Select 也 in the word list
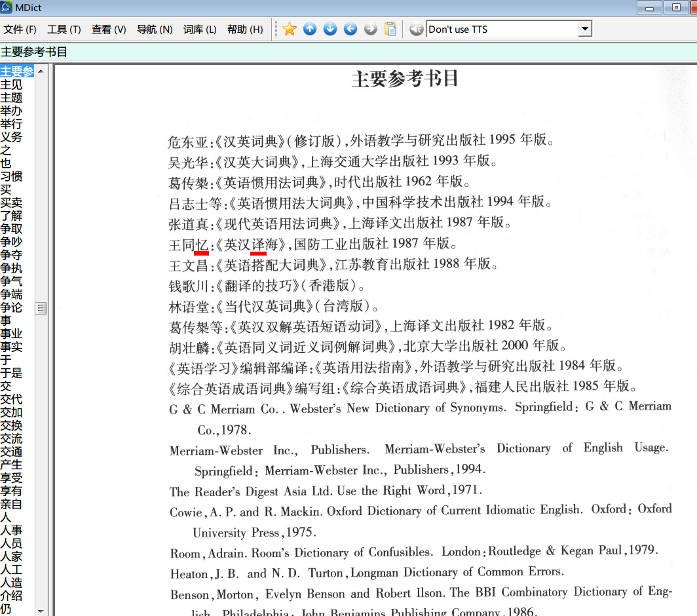This screenshot has height=616, width=697. tap(6, 163)
